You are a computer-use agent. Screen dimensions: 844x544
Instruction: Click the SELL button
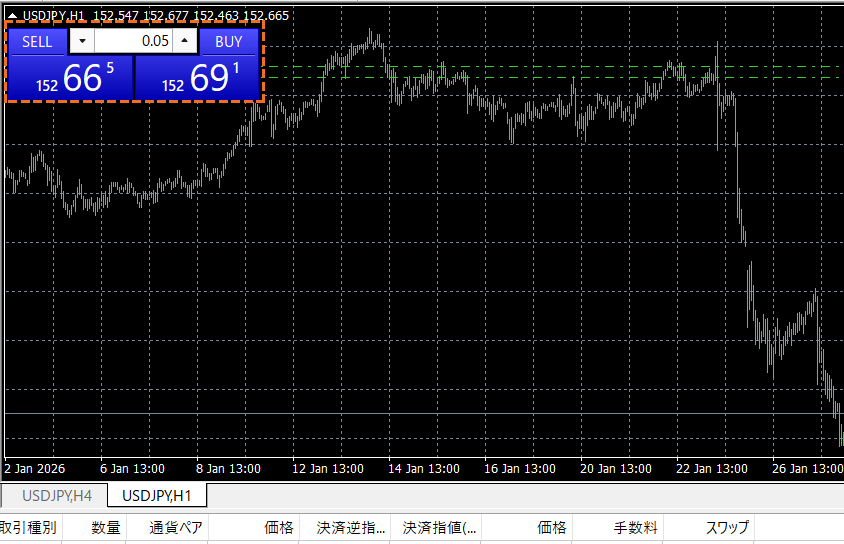pos(37,42)
